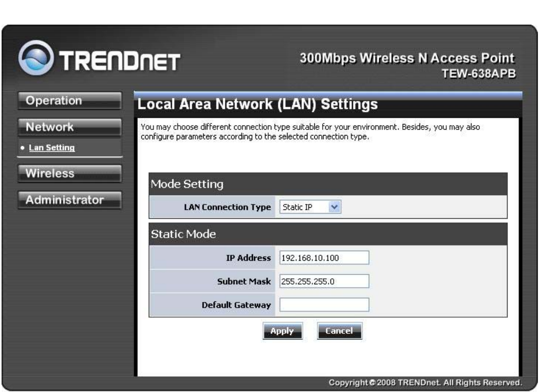
Task: Click the 'Local Area Network (LAN) Settings' heading
Action: (x=258, y=104)
